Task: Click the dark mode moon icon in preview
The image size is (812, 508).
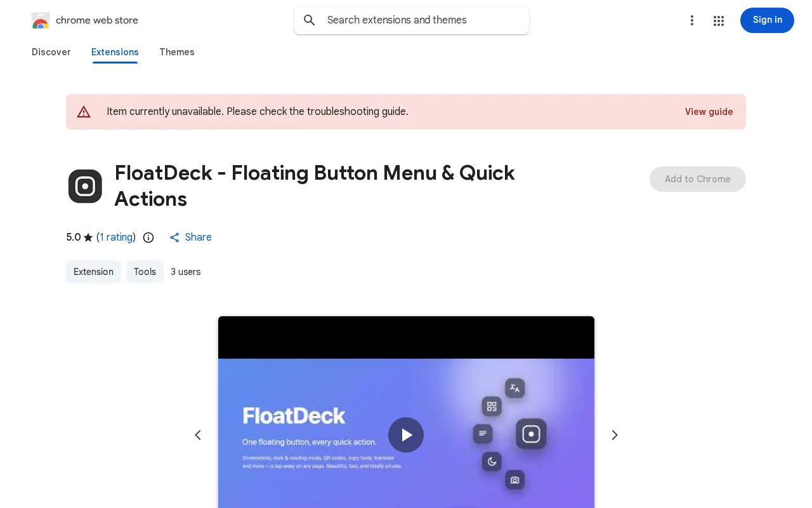Action: [492, 462]
